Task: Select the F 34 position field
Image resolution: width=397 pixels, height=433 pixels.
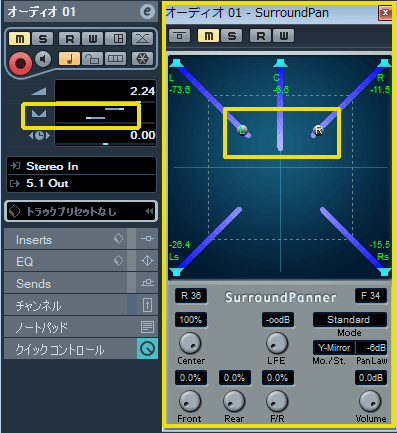Action: [x=371, y=296]
